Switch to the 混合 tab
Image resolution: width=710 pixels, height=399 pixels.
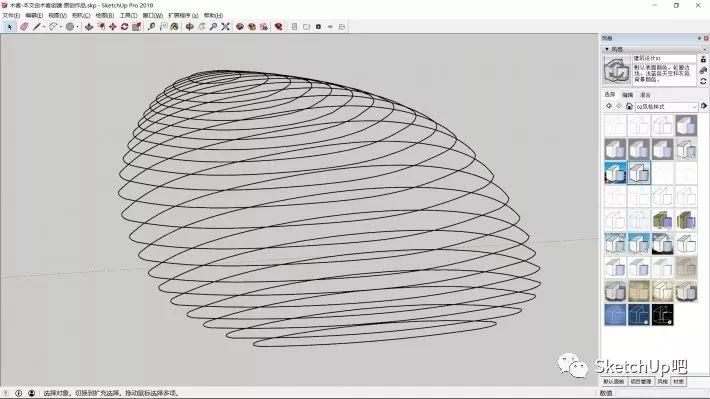tap(645, 95)
